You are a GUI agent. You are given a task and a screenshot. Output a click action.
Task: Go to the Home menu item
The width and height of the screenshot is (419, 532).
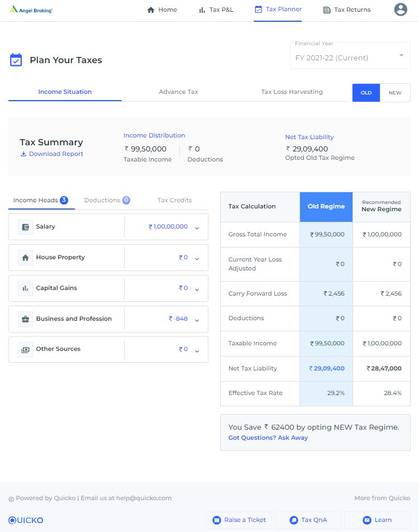click(x=162, y=10)
